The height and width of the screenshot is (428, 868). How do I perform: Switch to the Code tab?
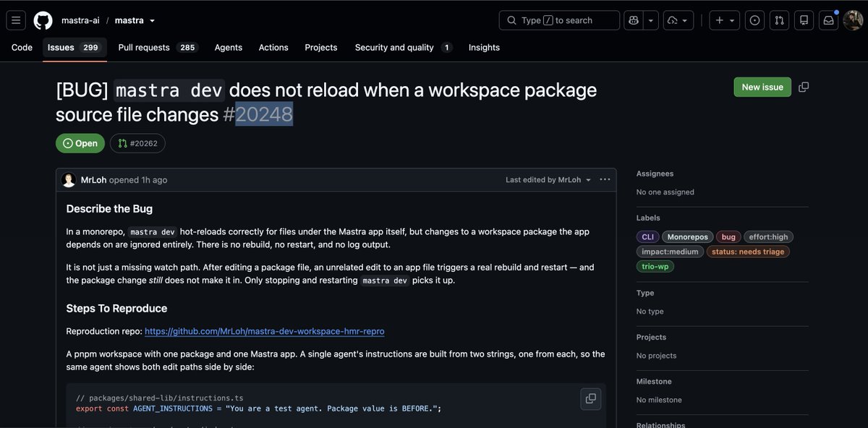tap(22, 48)
